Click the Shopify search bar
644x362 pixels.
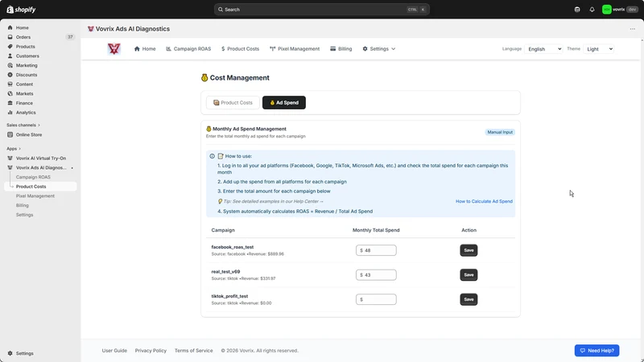point(321,10)
